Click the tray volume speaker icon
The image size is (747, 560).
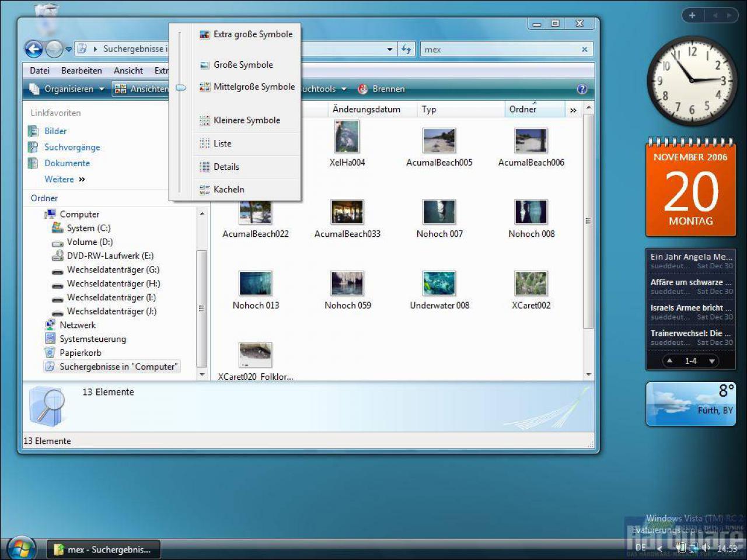[x=706, y=547]
